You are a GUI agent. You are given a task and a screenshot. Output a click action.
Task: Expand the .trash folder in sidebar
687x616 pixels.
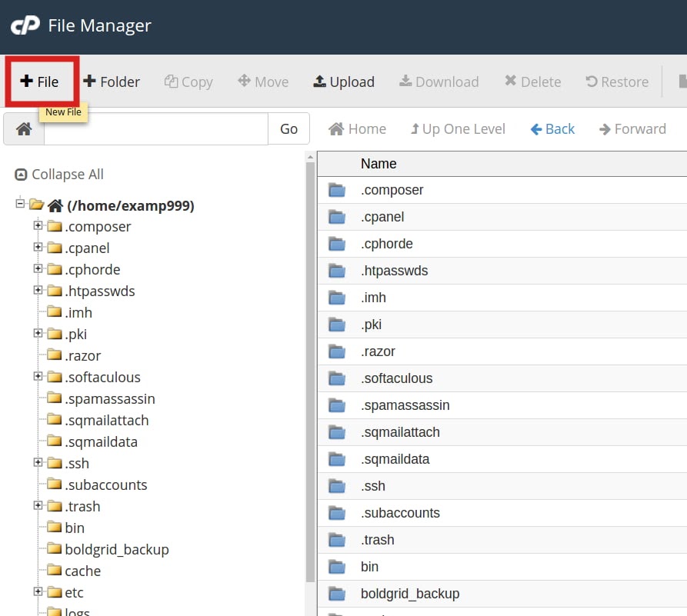(x=38, y=506)
